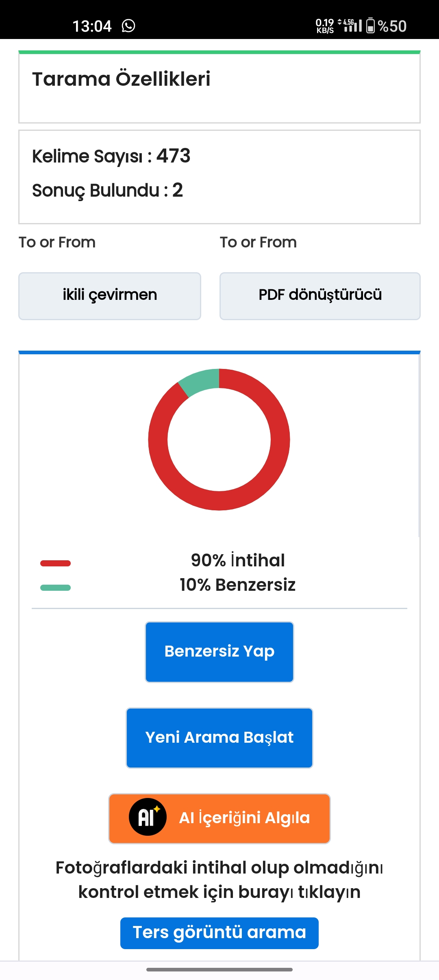439x980 pixels.
Task: Open Ters görüntü arama
Action: tap(219, 933)
